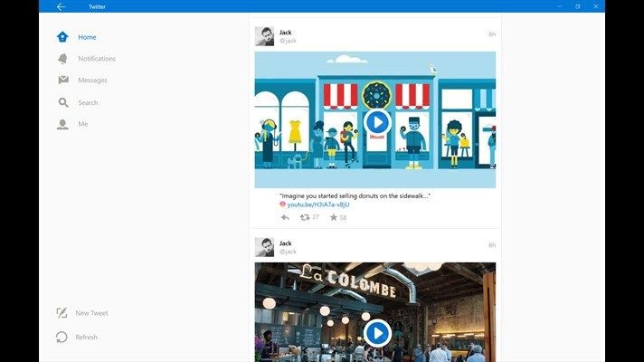This screenshot has width=644, height=362.
Task: Retweet the donuts tweet
Action: (x=305, y=217)
